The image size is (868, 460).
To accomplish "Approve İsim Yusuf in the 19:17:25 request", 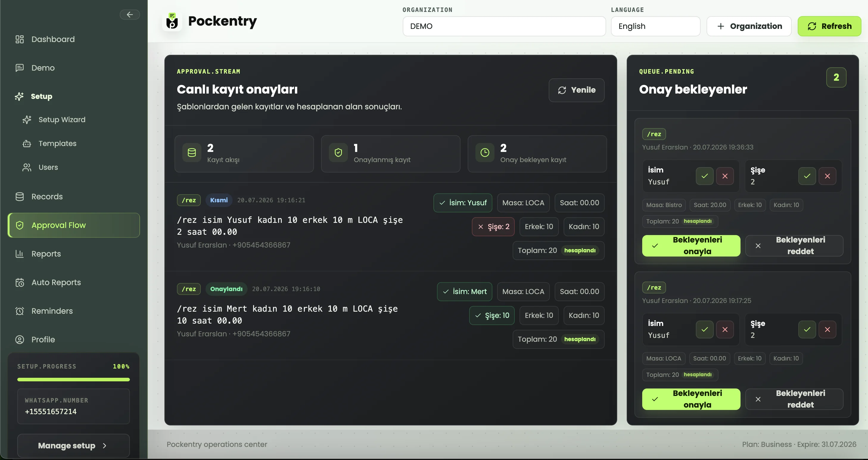I will coord(704,330).
